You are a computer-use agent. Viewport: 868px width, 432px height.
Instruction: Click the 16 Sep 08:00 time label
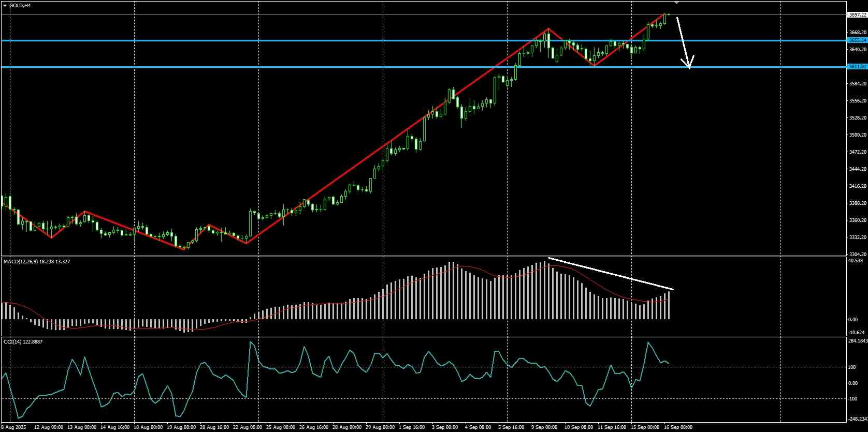coord(678,428)
